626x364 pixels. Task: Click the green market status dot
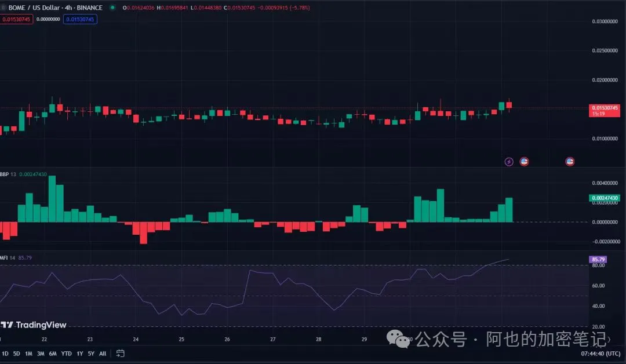pyautogui.click(x=112, y=8)
